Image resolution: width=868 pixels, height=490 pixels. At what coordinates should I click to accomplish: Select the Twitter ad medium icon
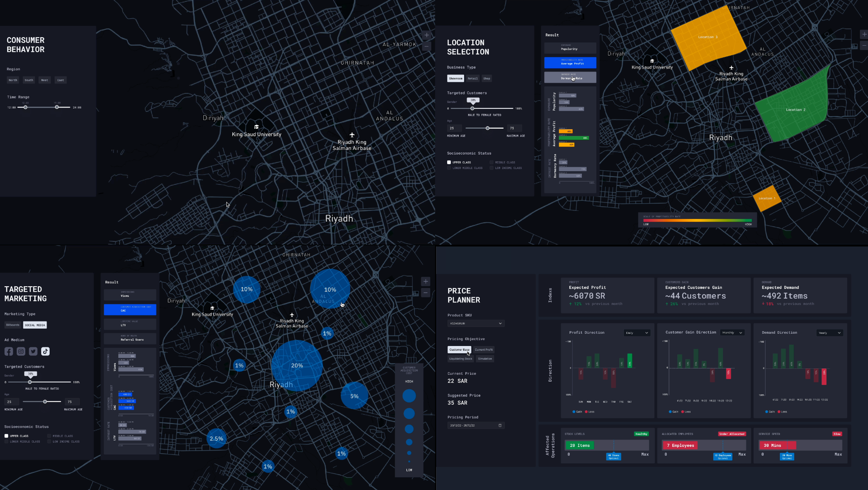pyautogui.click(x=33, y=351)
